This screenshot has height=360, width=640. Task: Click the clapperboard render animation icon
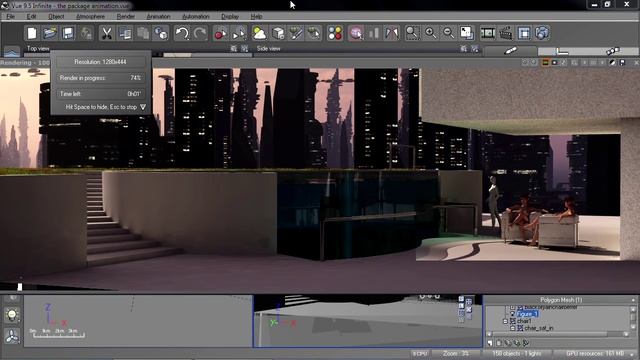pyautogui.click(x=506, y=33)
